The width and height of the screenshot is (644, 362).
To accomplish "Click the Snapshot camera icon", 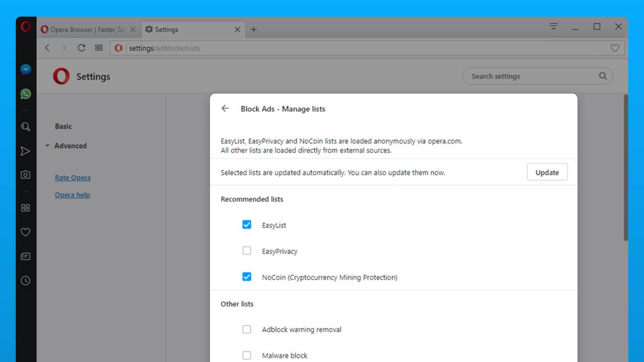I will (x=25, y=175).
